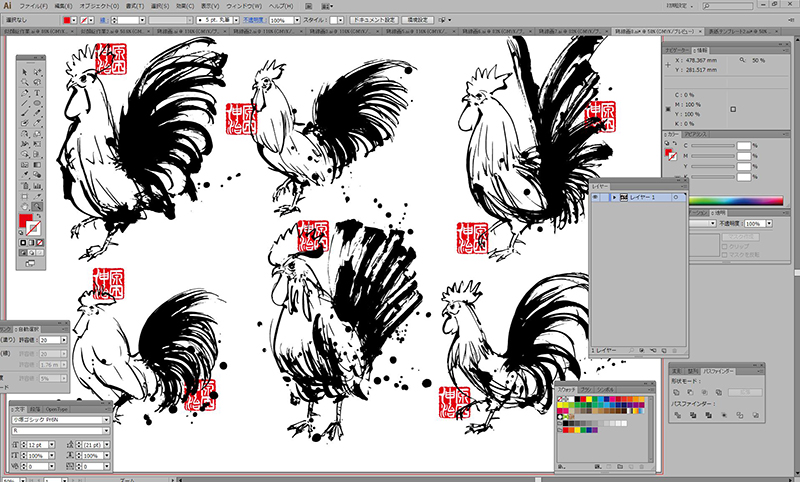Image resolution: width=800 pixels, height=482 pixels.
Task: Click the new layer icon in Layers panel
Action: pyautogui.click(x=664, y=350)
